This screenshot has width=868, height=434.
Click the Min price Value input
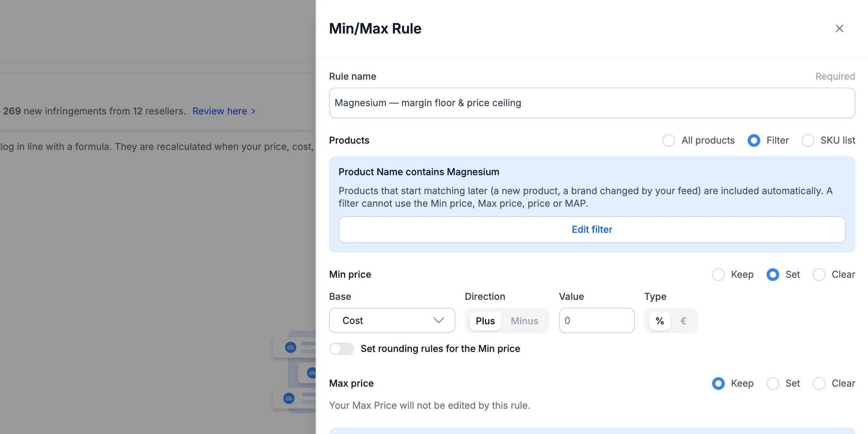click(x=597, y=320)
